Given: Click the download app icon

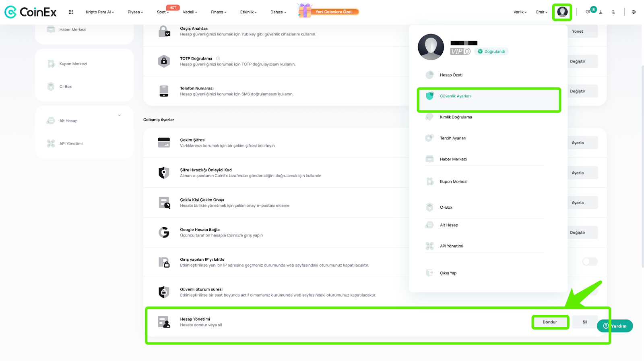Looking at the screenshot, I should [601, 12].
